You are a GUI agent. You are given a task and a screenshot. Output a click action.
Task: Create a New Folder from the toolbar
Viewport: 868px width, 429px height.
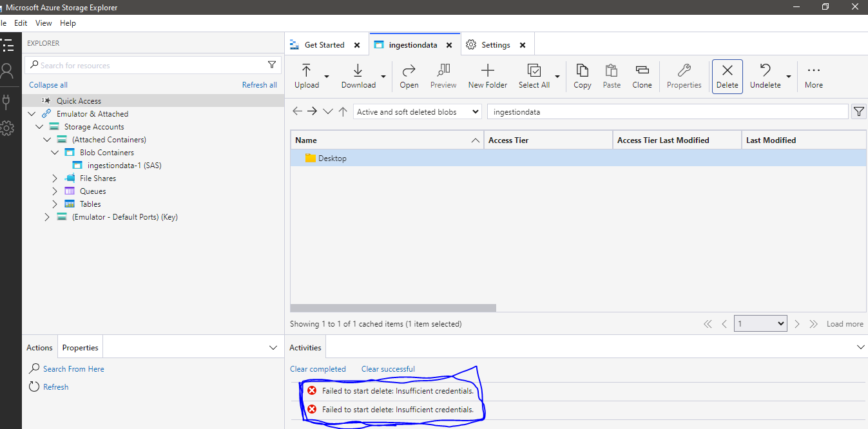click(488, 76)
